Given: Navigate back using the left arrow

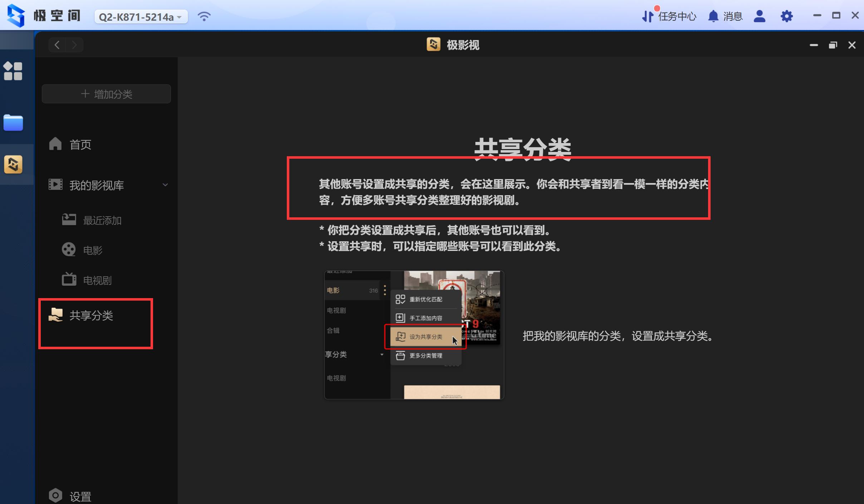Looking at the screenshot, I should tap(57, 45).
